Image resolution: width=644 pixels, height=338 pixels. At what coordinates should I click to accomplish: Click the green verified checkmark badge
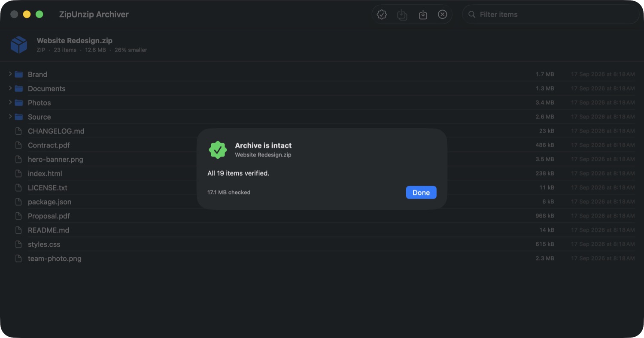[x=218, y=150]
